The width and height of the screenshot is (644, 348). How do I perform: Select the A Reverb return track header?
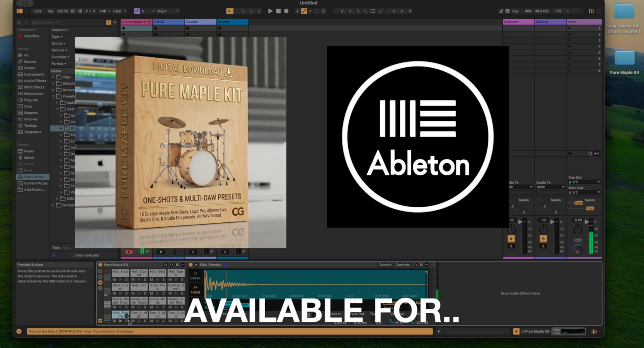(518, 22)
